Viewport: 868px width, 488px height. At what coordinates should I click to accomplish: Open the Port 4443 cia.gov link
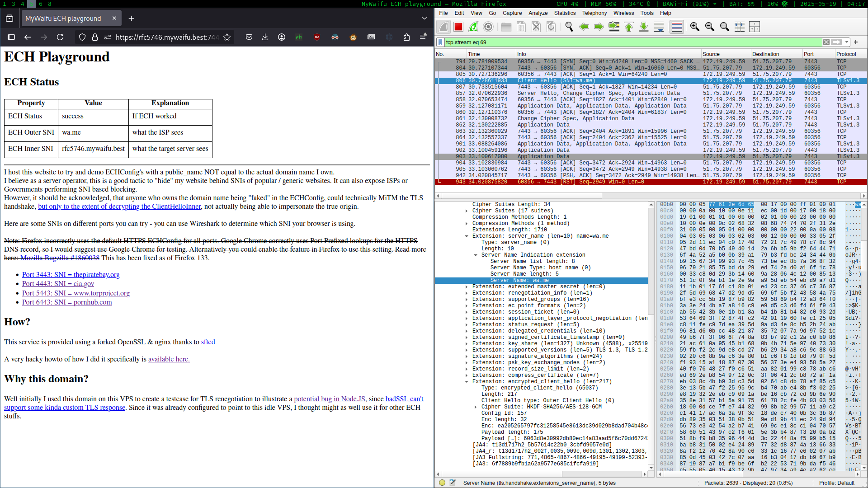(x=58, y=284)
